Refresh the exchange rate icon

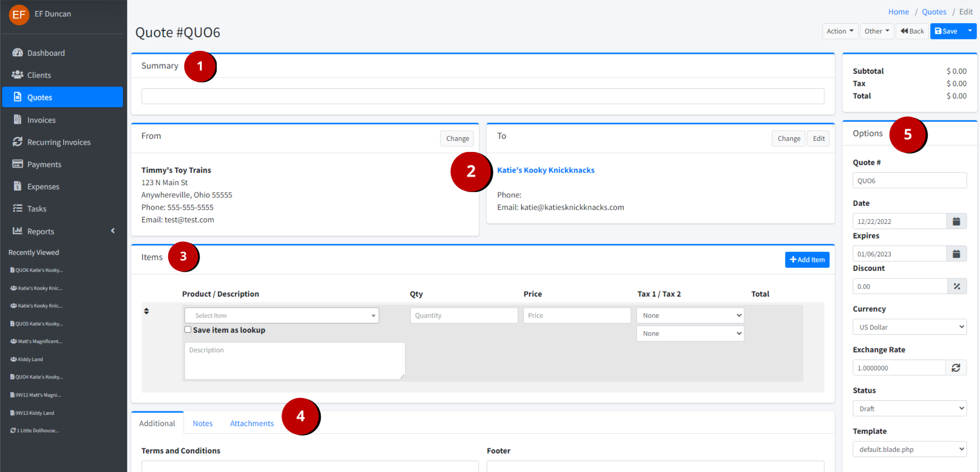956,368
